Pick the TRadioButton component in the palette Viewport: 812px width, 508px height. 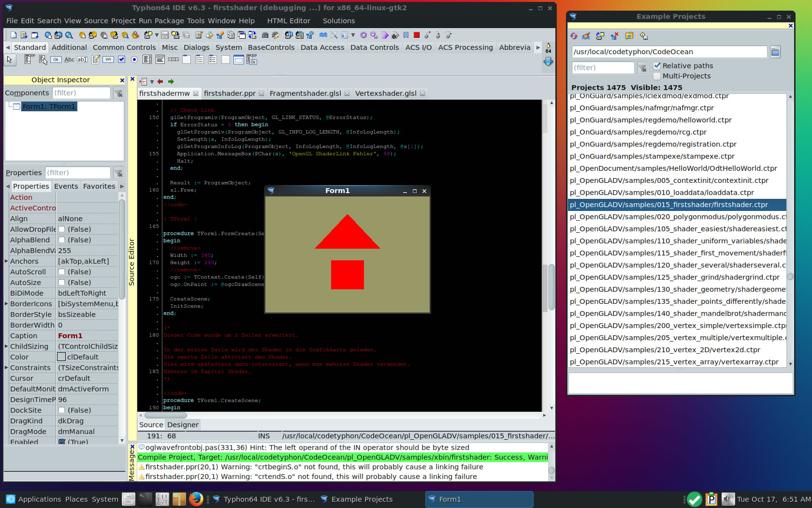coord(134,60)
